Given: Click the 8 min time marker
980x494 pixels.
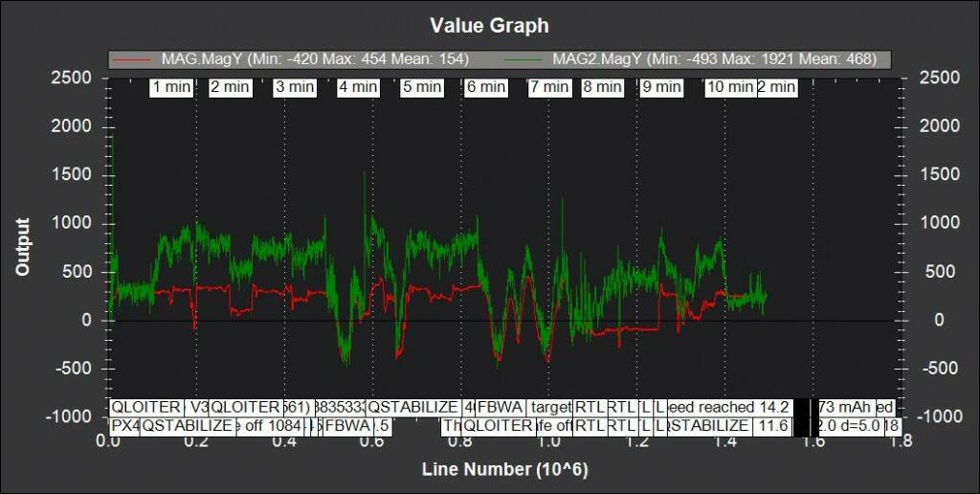Looking at the screenshot, I should pos(602,87).
